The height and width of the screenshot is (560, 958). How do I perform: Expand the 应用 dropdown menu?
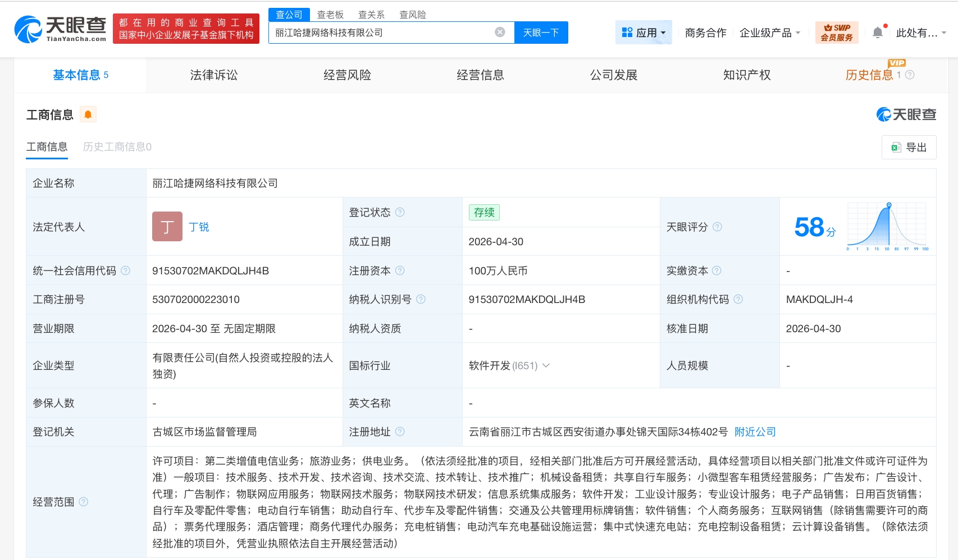(x=644, y=33)
